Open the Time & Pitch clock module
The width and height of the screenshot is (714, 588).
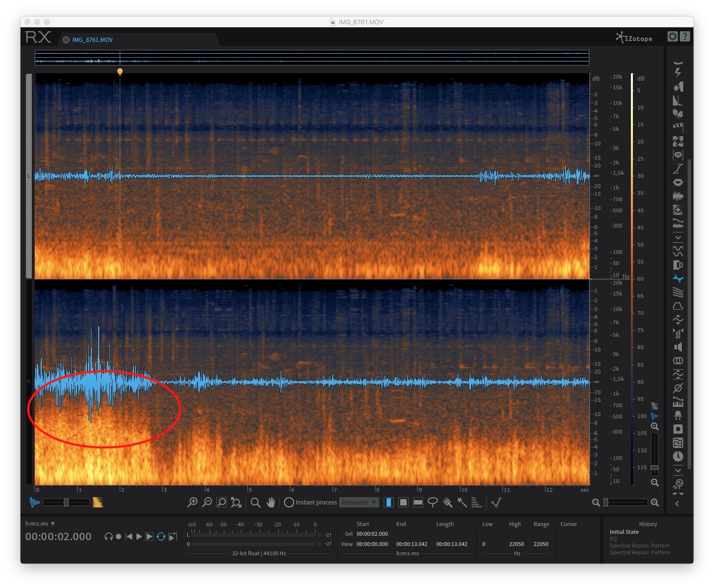click(678, 457)
